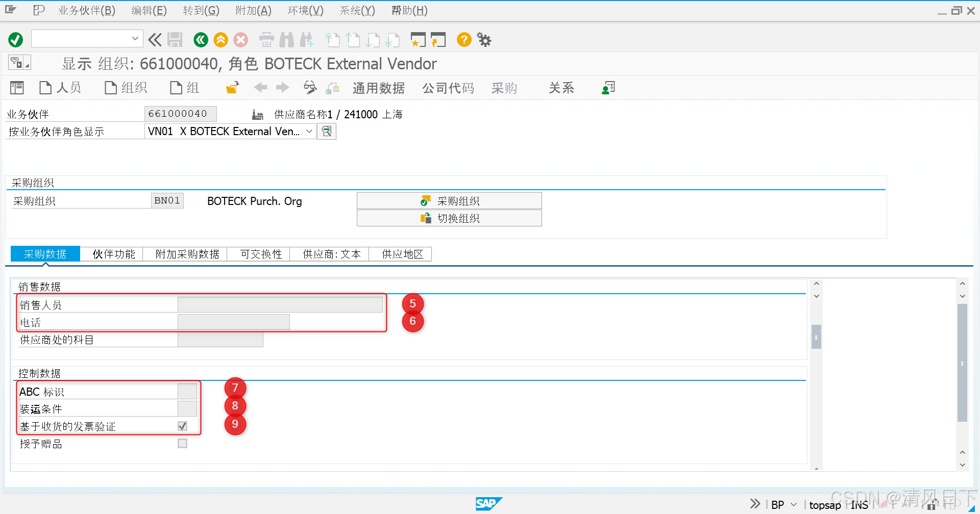Click the green Back icon
The image size is (980, 514).
(201, 40)
